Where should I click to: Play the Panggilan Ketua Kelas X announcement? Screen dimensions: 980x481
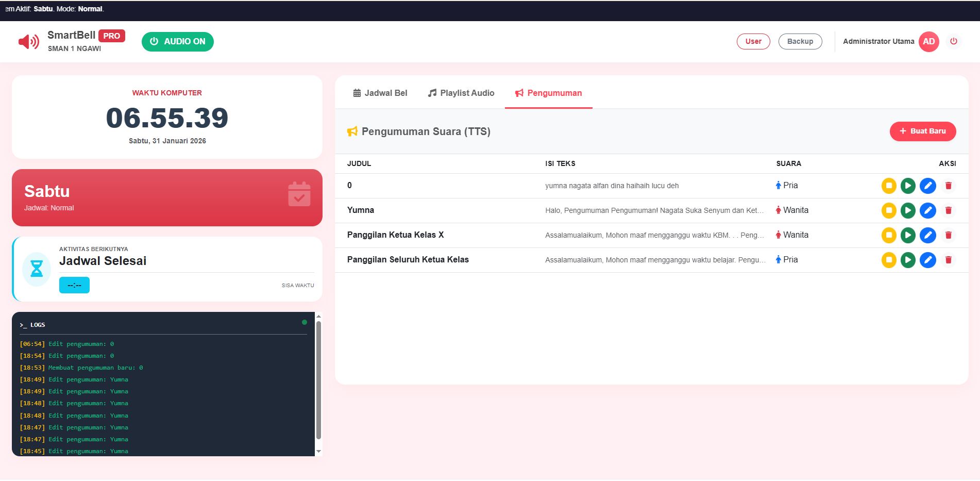[908, 235]
